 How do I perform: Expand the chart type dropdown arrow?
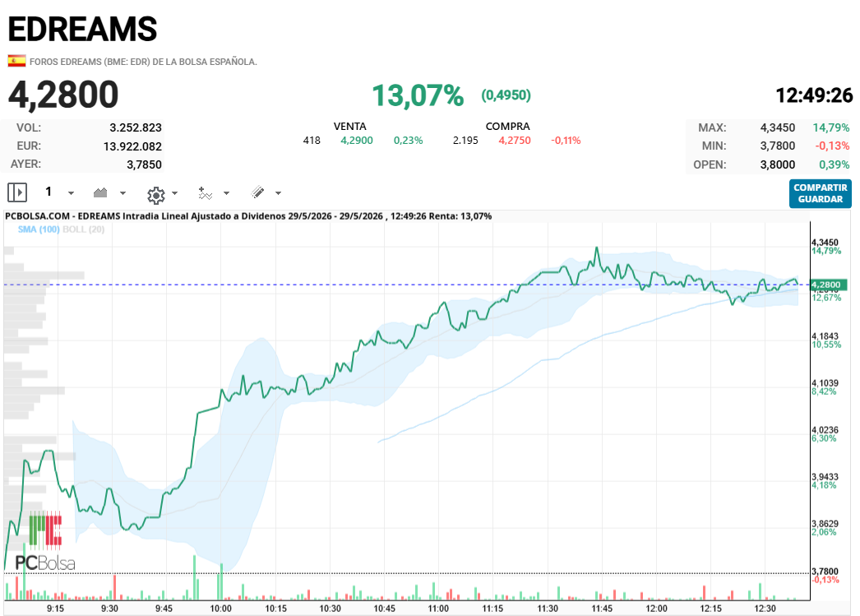coord(123,193)
